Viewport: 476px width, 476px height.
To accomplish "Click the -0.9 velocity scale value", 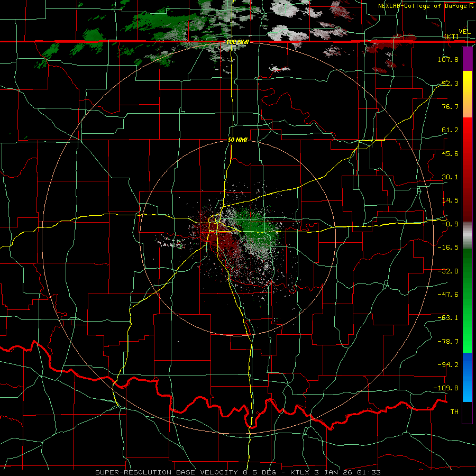I will point(450,224).
